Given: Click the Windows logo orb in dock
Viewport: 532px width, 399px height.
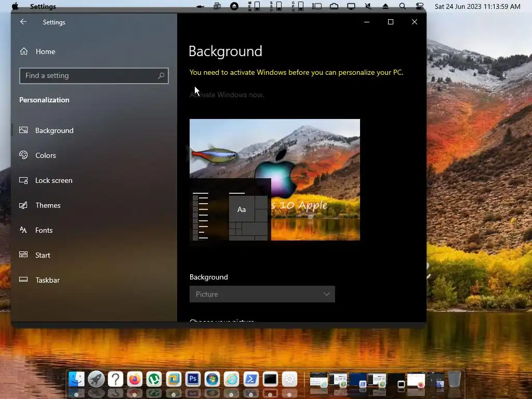Looking at the screenshot, I should 212,379.
